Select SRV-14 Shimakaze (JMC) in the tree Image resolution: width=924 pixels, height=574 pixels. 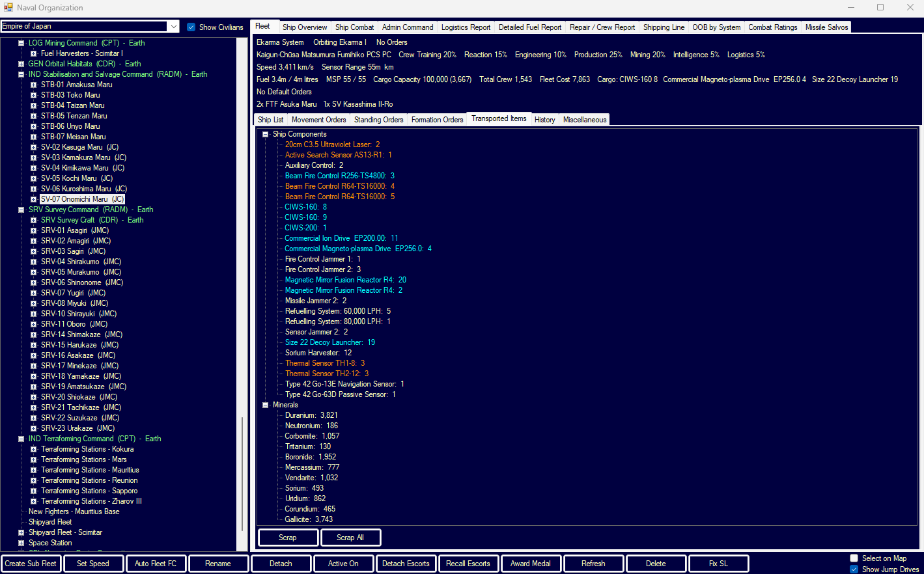coord(81,335)
